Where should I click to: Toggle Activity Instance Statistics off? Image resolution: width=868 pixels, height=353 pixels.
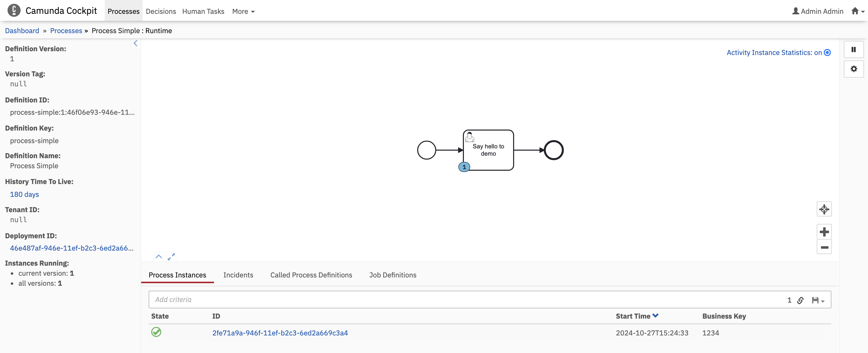click(778, 52)
